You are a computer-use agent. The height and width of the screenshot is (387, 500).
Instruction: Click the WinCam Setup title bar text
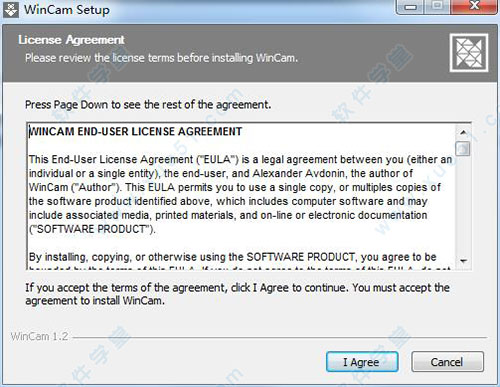click(x=67, y=9)
